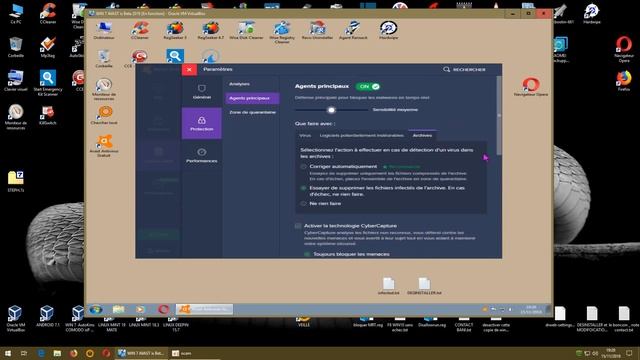This screenshot has height=360, width=640.
Task: Open Navigateur Opera on host desktop
Action: coord(624,49)
